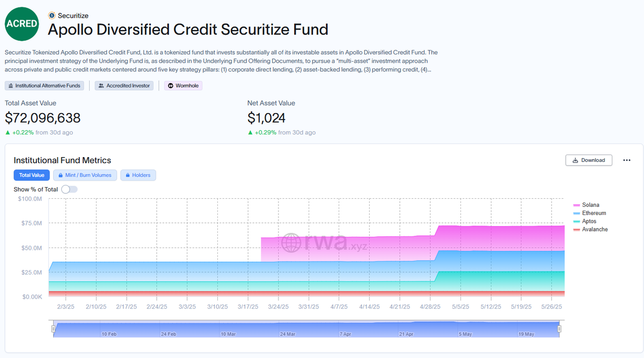The image size is (644, 358).
Task: Open the three-dot chart options menu
Action: coord(626,160)
